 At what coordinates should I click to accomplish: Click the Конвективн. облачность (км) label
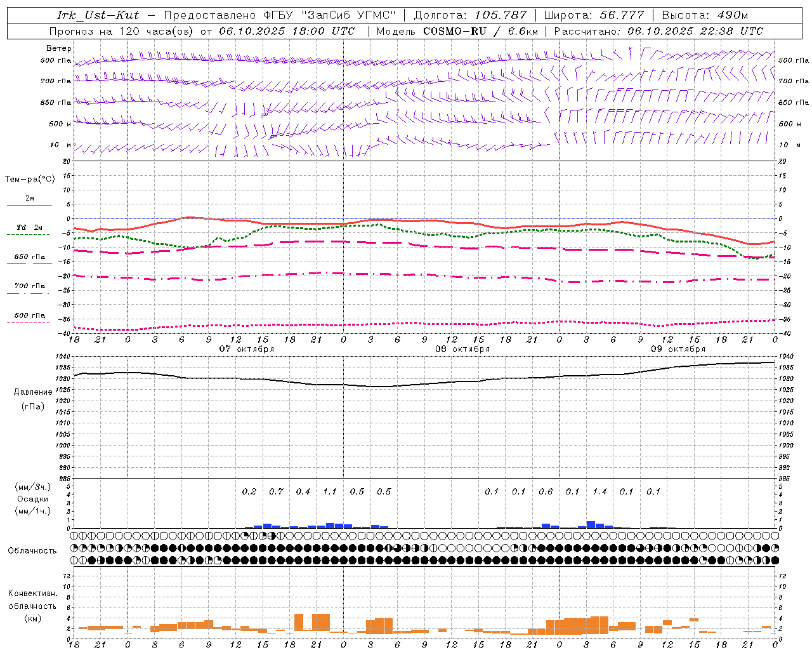point(32,606)
